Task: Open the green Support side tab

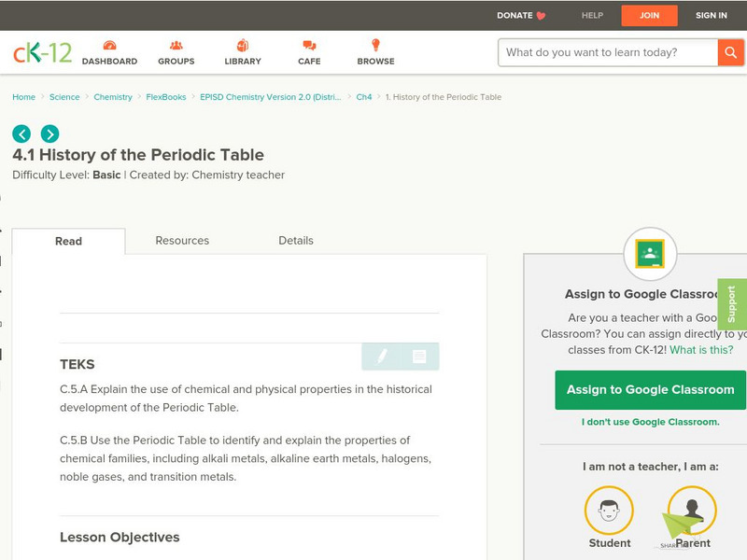Action: pyautogui.click(x=732, y=304)
